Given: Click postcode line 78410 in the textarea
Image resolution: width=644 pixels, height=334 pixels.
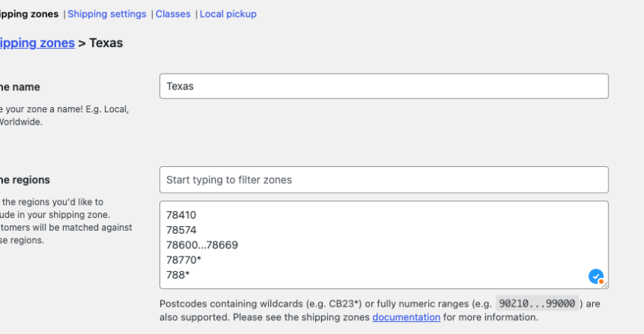Looking at the screenshot, I should pyautogui.click(x=181, y=215).
